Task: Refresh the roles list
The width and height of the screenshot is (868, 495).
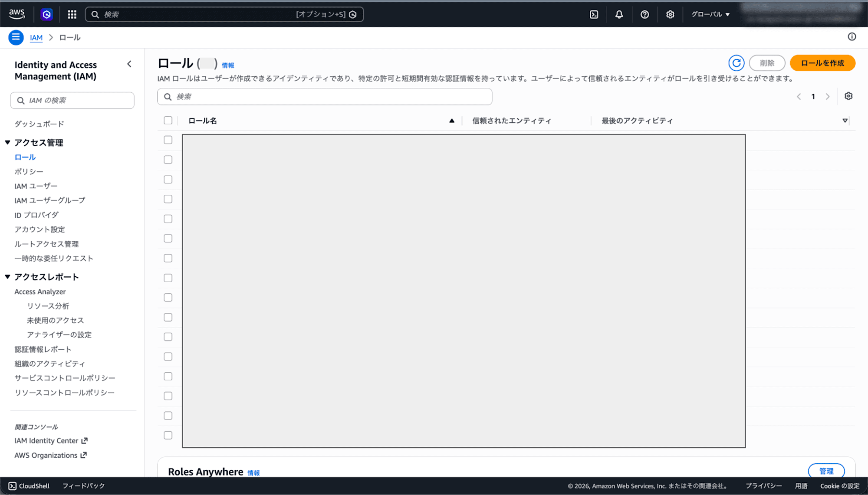Action: [x=736, y=63]
